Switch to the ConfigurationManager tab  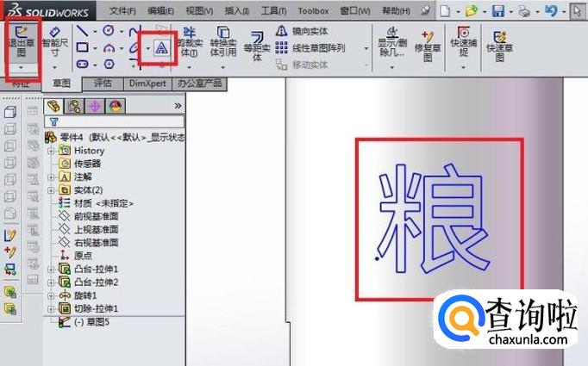tap(95, 107)
